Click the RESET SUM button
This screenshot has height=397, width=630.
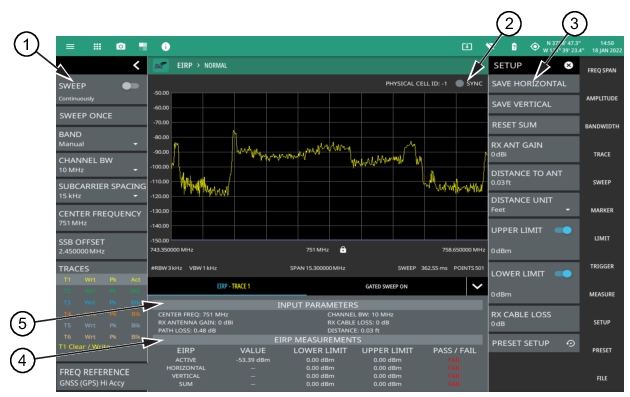click(x=534, y=125)
